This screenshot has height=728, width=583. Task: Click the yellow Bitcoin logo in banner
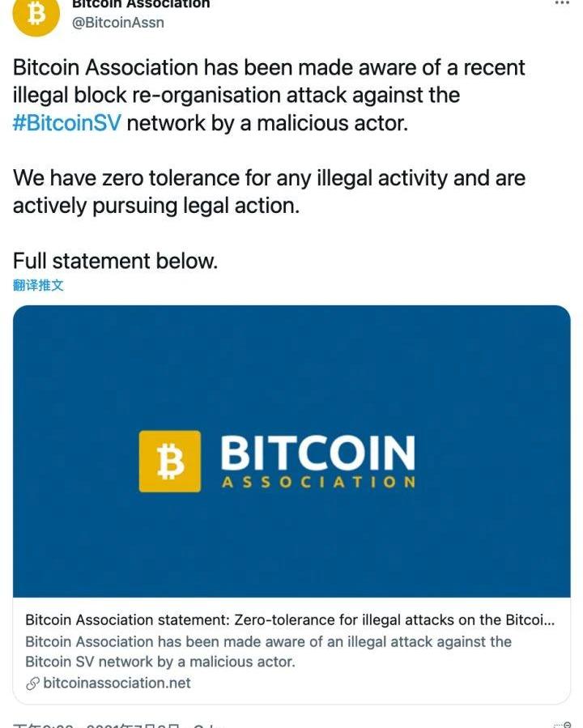[x=169, y=461]
